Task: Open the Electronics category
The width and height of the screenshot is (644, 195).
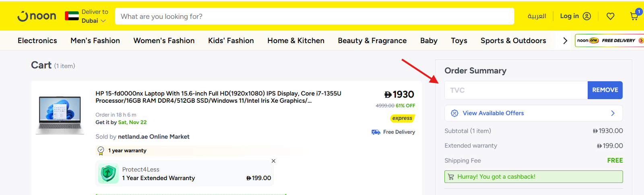Action: [x=37, y=41]
